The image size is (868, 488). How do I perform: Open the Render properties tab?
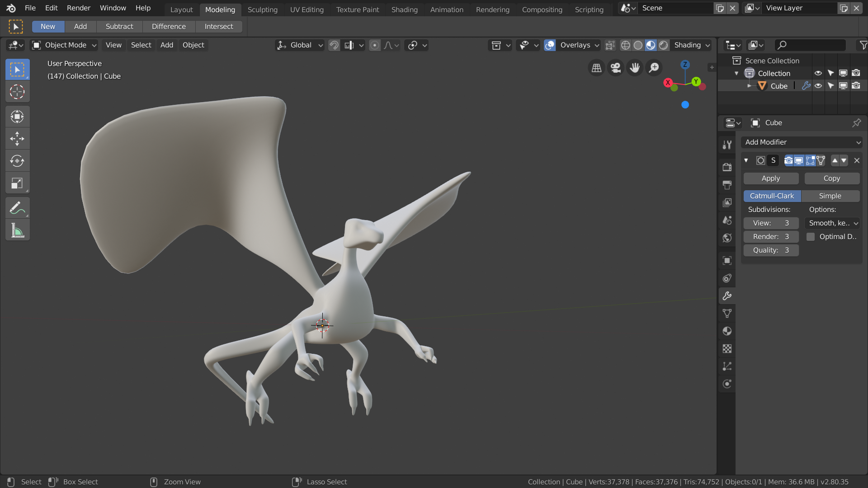(x=727, y=167)
